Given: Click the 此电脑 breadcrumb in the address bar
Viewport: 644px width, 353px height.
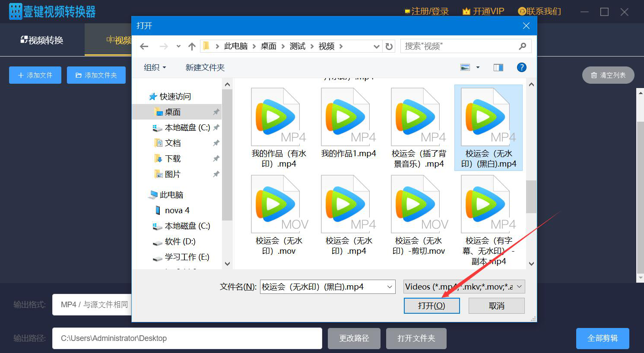Looking at the screenshot, I should pyautogui.click(x=236, y=46).
